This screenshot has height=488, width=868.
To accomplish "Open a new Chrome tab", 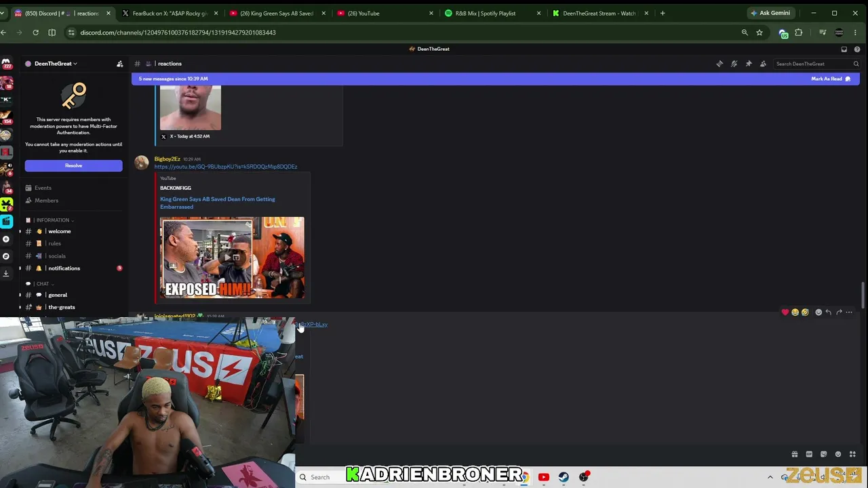I will click(663, 13).
